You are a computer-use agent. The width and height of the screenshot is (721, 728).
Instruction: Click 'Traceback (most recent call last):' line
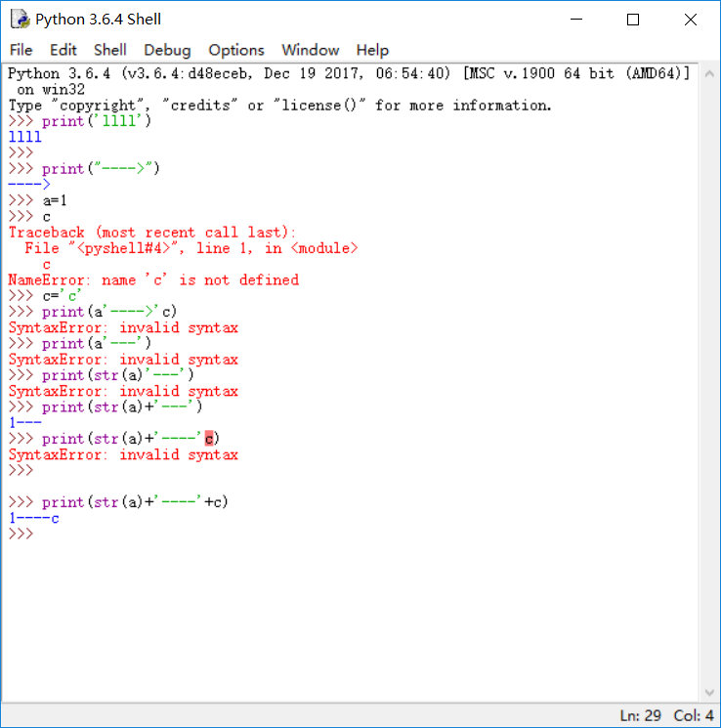151,233
